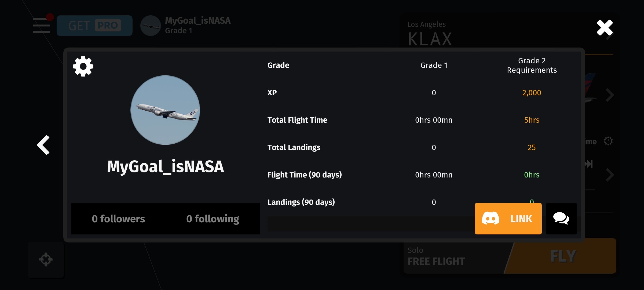View the 0 following list
Image resolution: width=644 pixels, height=290 pixels.
click(x=213, y=219)
